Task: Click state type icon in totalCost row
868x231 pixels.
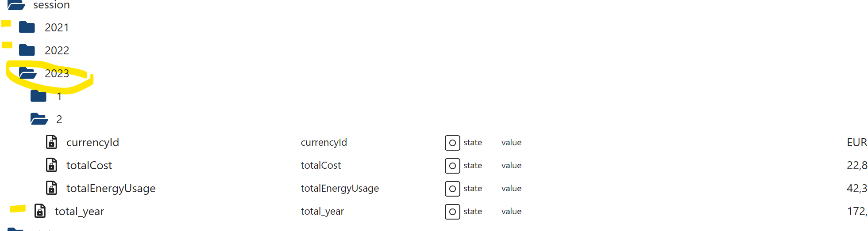Action: point(452,166)
